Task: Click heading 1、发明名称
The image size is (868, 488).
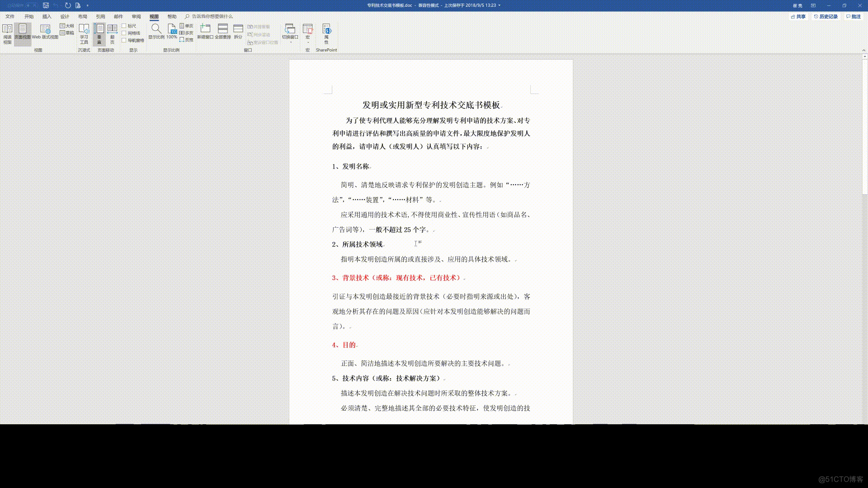Action: (x=351, y=166)
